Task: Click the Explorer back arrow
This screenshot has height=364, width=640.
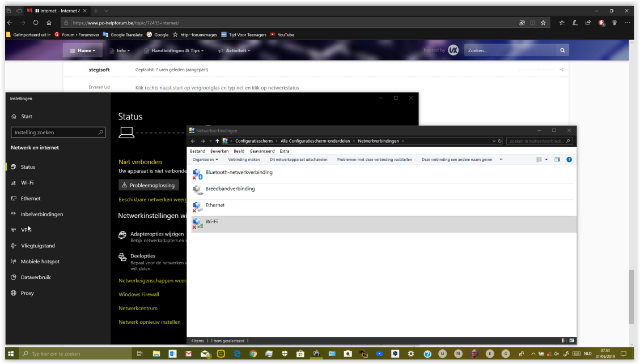Action: click(193, 141)
